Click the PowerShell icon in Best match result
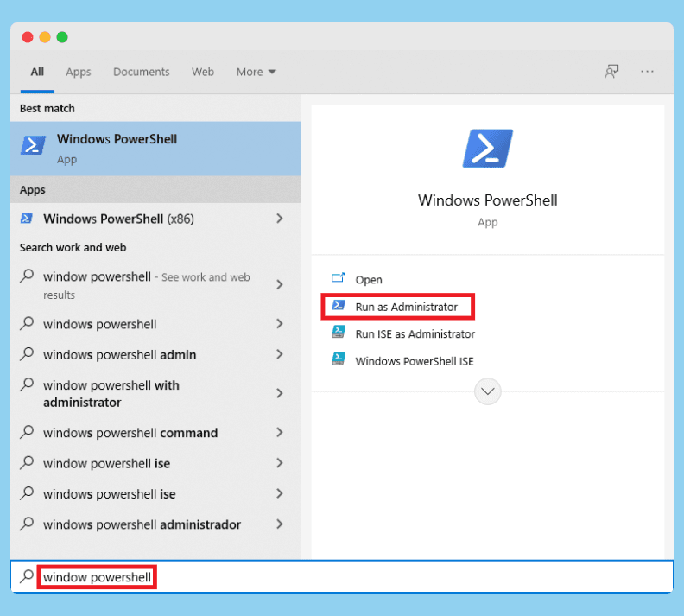 34,145
